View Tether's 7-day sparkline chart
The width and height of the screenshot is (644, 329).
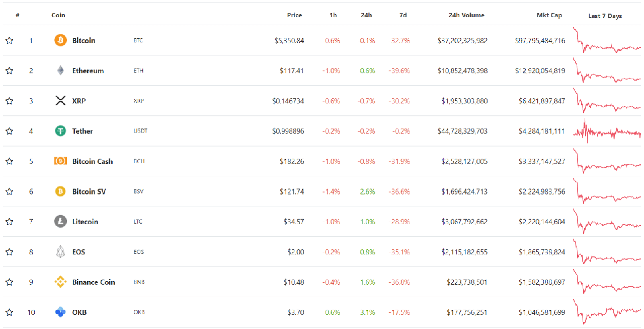point(607,131)
